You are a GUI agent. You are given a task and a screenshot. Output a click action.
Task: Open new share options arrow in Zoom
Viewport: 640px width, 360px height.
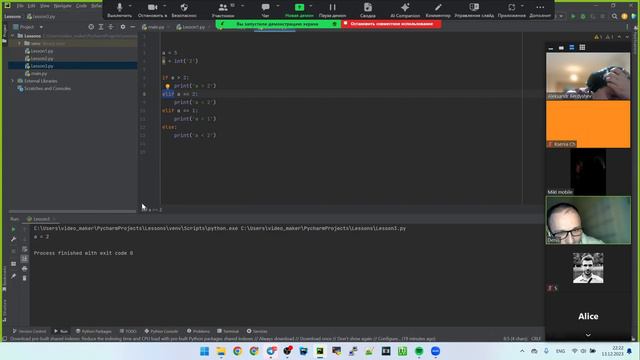(x=311, y=6)
